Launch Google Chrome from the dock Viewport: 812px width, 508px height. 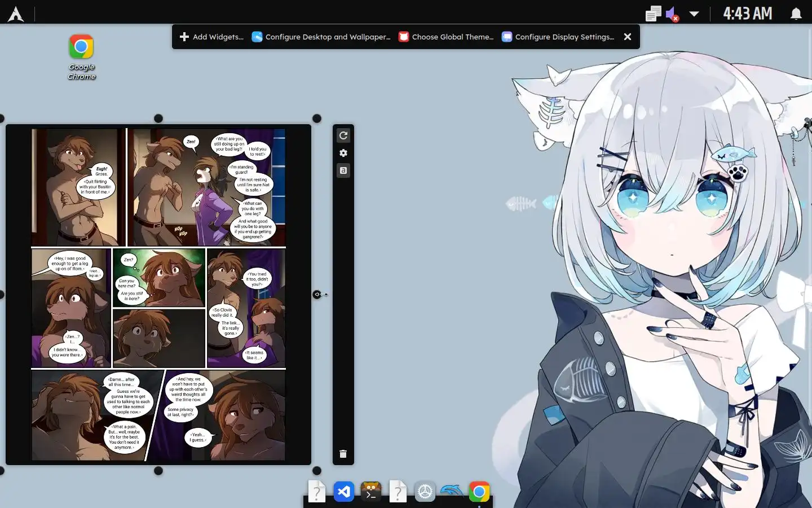tap(479, 492)
